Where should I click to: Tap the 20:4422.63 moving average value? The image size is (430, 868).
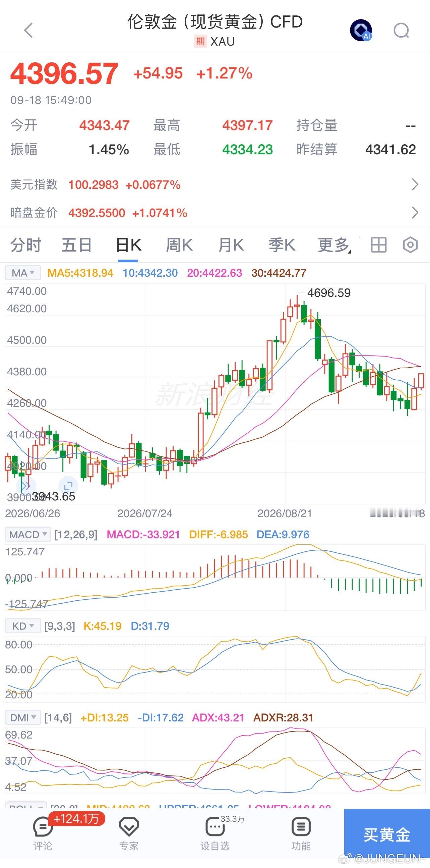(214, 273)
